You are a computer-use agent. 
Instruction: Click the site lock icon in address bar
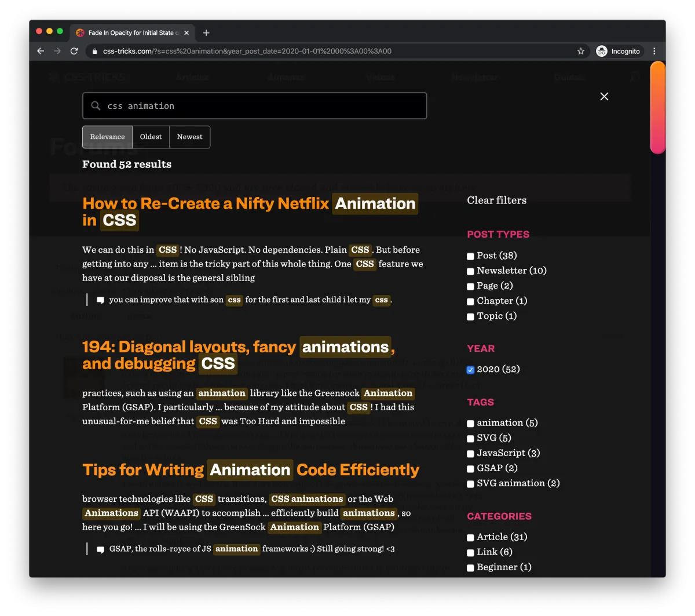(95, 51)
